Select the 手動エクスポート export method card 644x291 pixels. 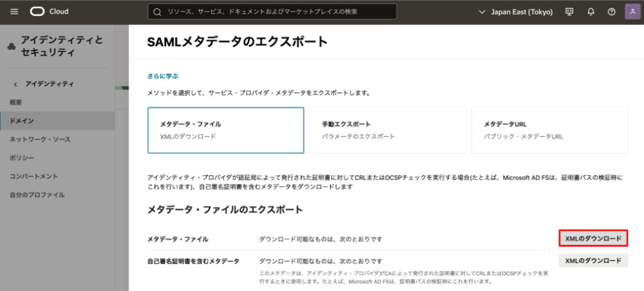click(x=388, y=131)
